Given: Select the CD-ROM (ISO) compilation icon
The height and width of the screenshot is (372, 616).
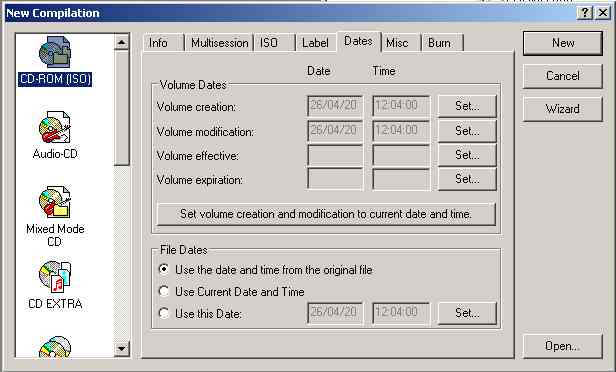Looking at the screenshot, I should pyautogui.click(x=55, y=51).
